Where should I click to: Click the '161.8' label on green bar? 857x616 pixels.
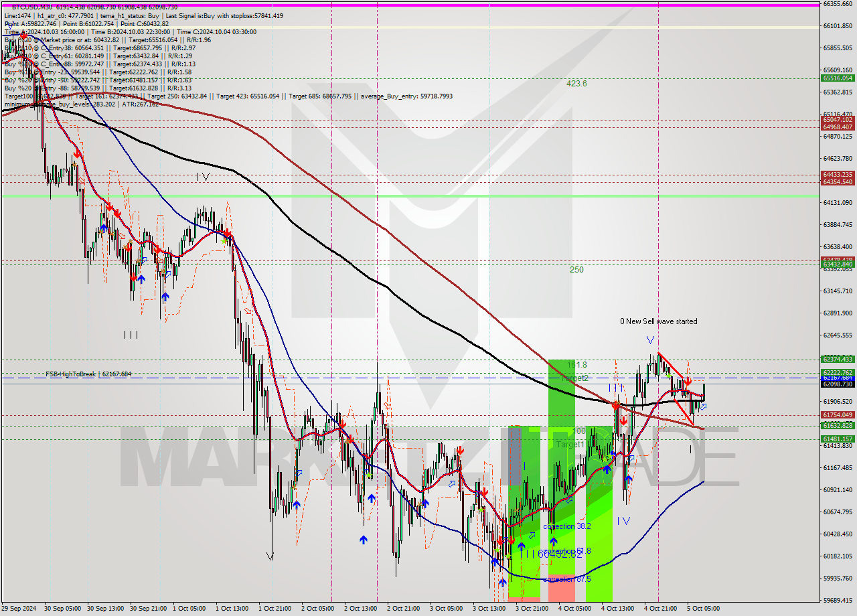[x=577, y=365]
